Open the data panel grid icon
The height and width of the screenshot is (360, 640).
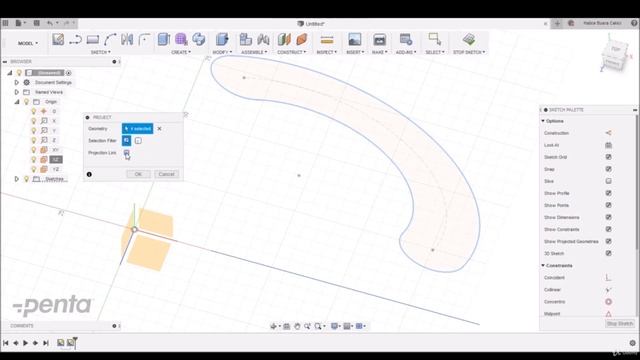(x=5, y=23)
